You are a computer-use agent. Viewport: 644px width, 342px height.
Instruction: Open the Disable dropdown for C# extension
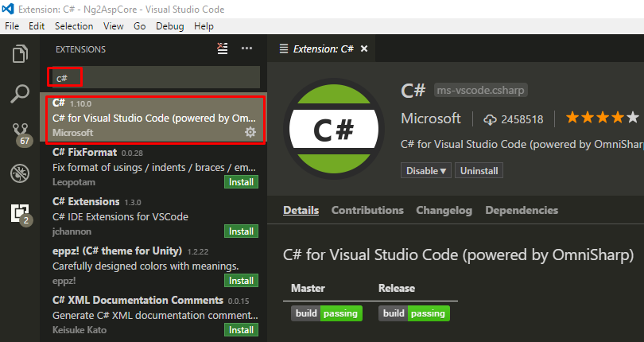click(x=426, y=170)
